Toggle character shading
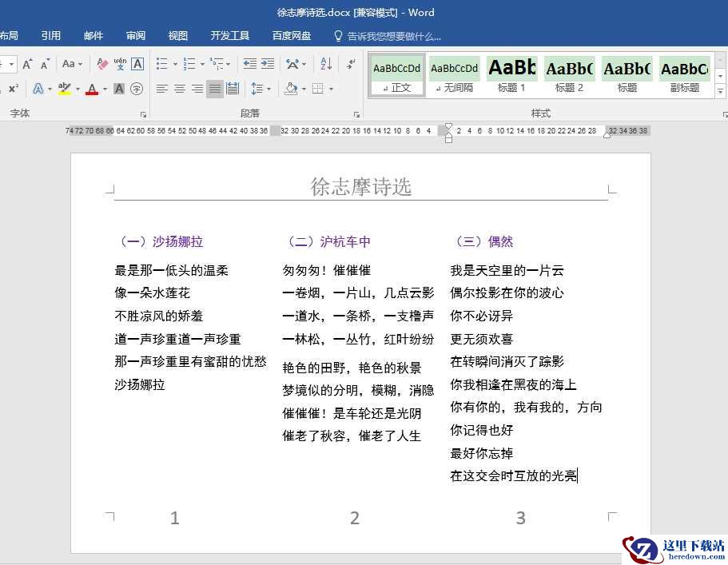The height and width of the screenshot is (565, 728). point(119,88)
